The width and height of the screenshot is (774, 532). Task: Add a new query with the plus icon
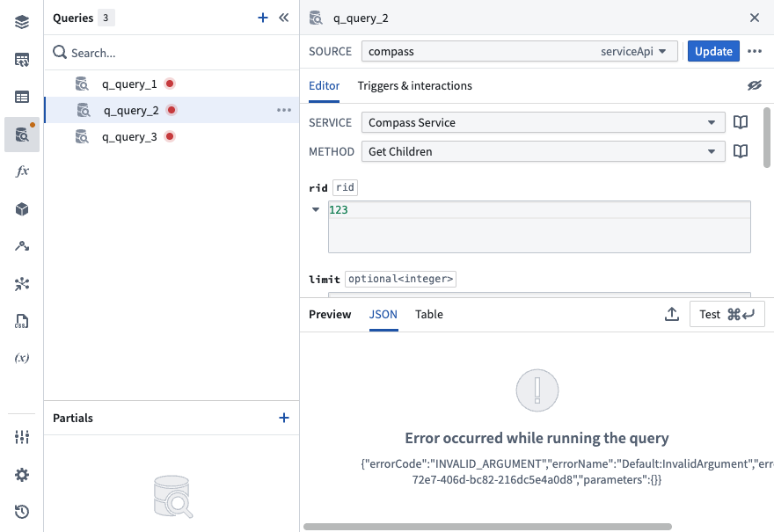point(263,18)
